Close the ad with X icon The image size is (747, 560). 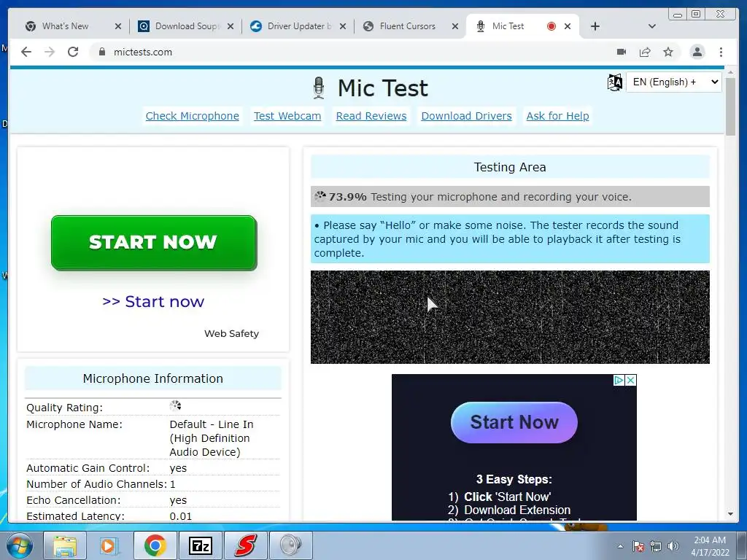pos(631,380)
